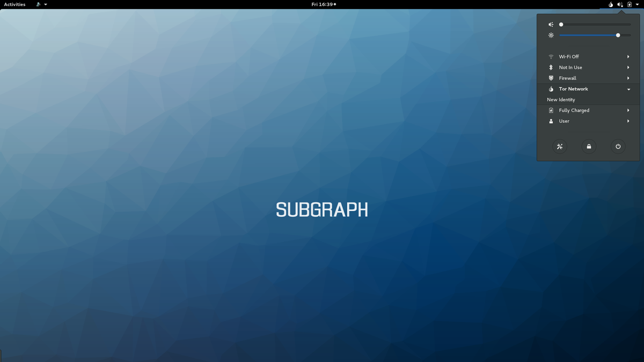
Task: Select the Wi-Fi Off label
Action: (569, 57)
